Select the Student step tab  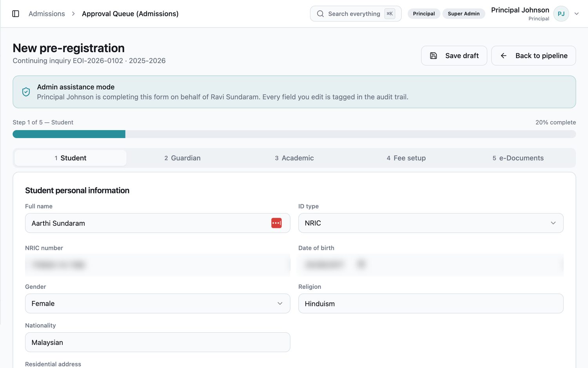71,158
